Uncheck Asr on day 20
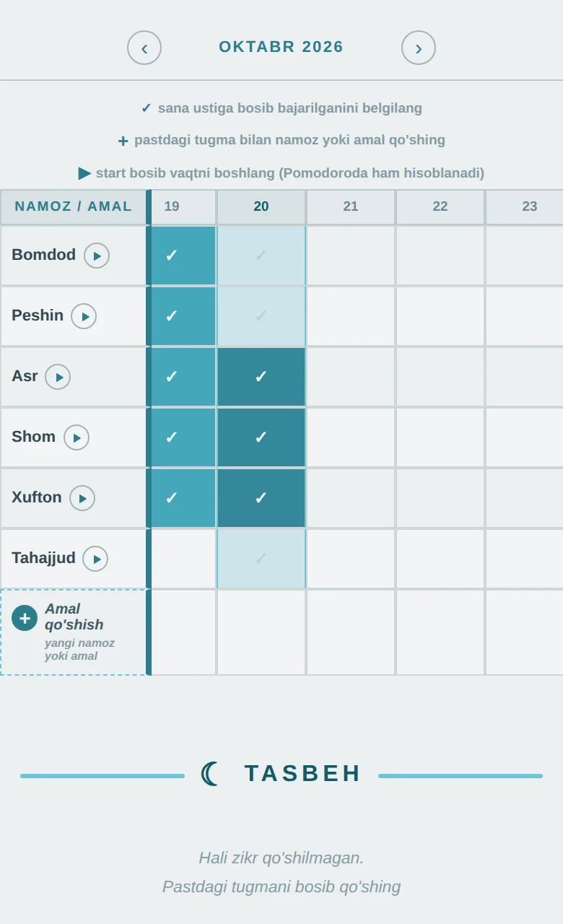Screen dimensions: 563x924 click(261, 377)
